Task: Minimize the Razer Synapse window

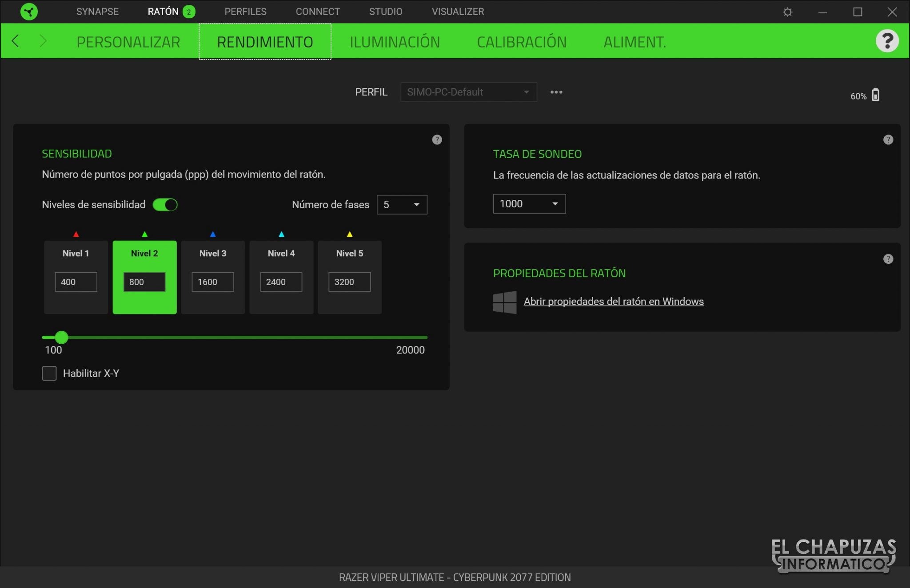Action: pos(822,12)
